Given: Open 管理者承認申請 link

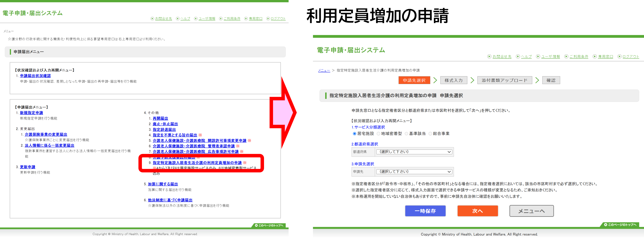Looking at the screenshot, I should 194,146.
